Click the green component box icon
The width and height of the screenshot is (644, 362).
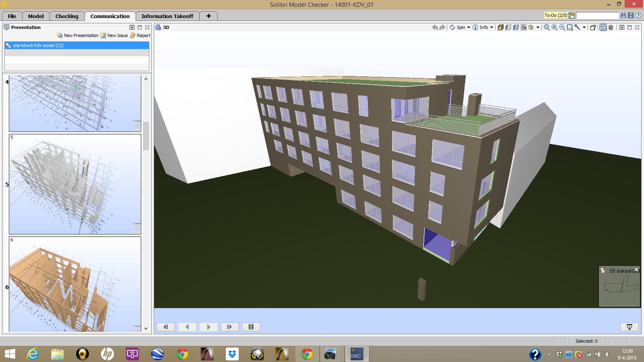pyautogui.click(x=531, y=27)
